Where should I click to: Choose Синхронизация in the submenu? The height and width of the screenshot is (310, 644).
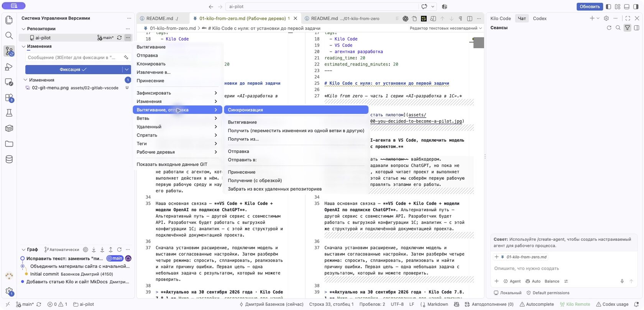tap(296, 110)
